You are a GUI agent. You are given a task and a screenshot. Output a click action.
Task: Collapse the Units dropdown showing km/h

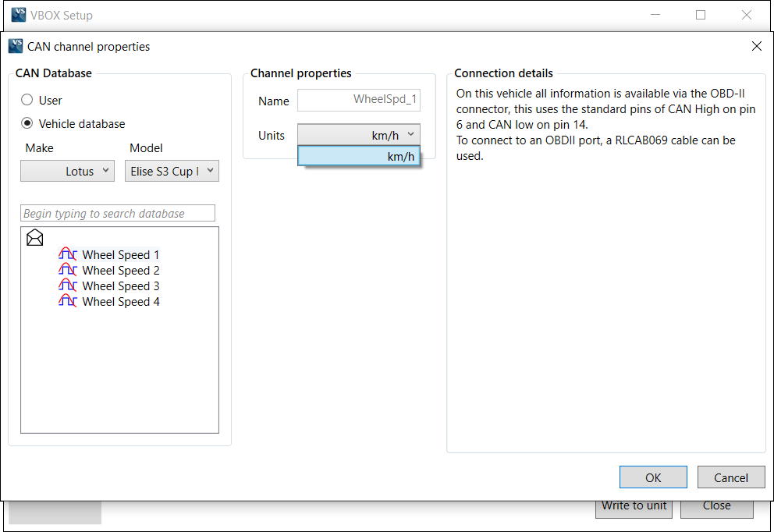[x=359, y=135]
